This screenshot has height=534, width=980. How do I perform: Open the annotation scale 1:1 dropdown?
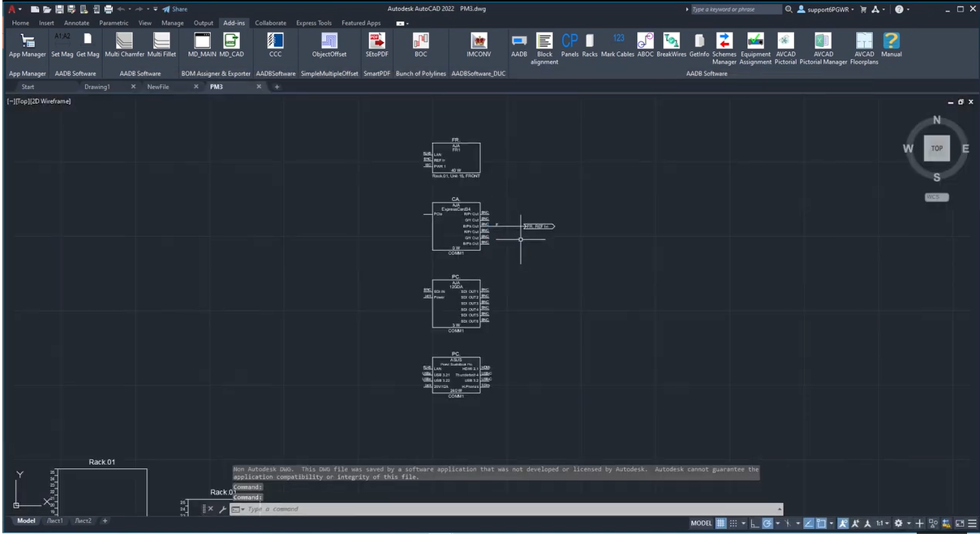(x=883, y=523)
